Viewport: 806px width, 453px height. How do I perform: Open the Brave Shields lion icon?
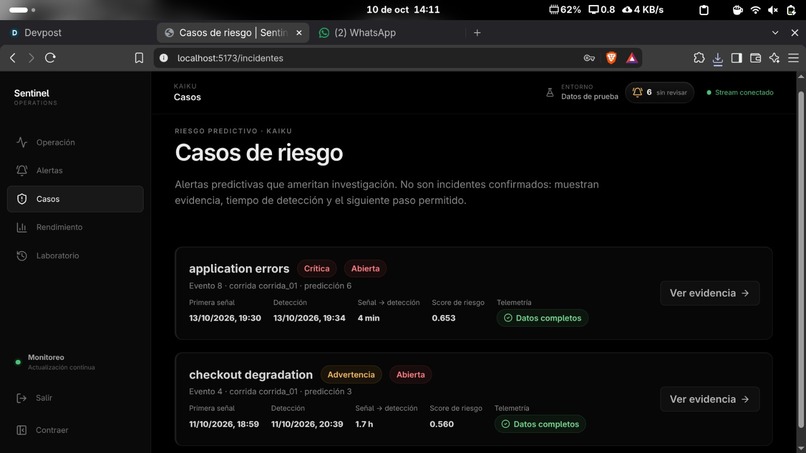point(611,58)
